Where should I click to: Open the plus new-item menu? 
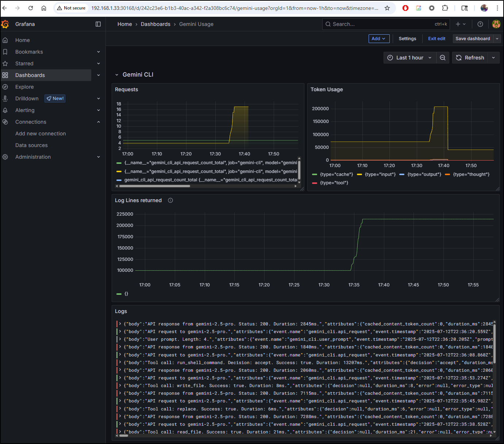tap(461, 24)
